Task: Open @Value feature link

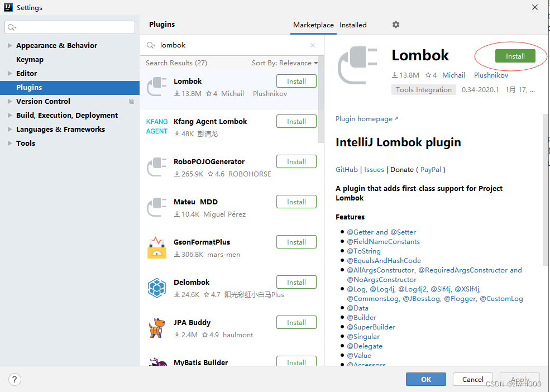Action: point(359,356)
